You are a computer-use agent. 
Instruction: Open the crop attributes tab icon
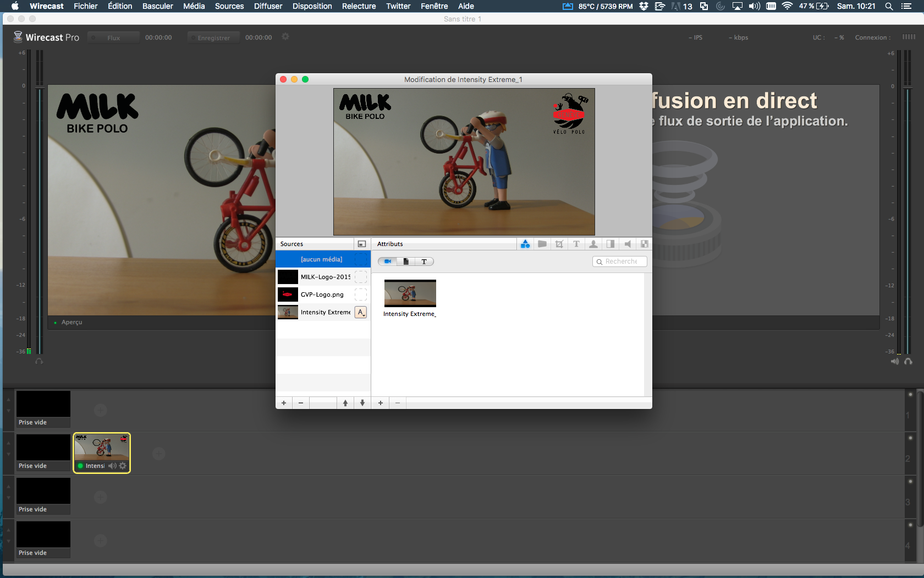(x=559, y=244)
